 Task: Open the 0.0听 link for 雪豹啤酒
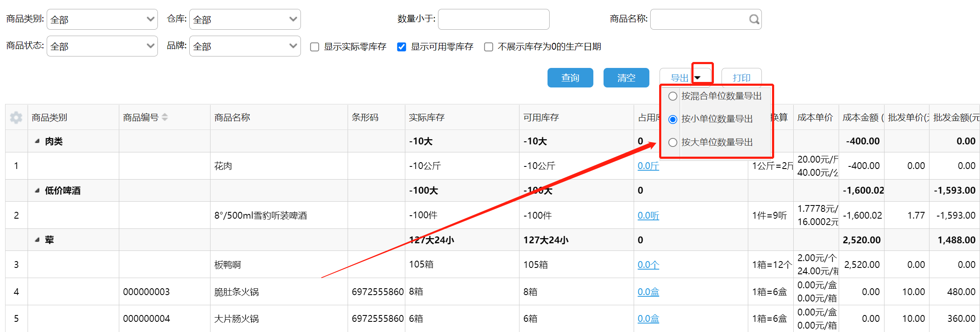click(x=648, y=216)
